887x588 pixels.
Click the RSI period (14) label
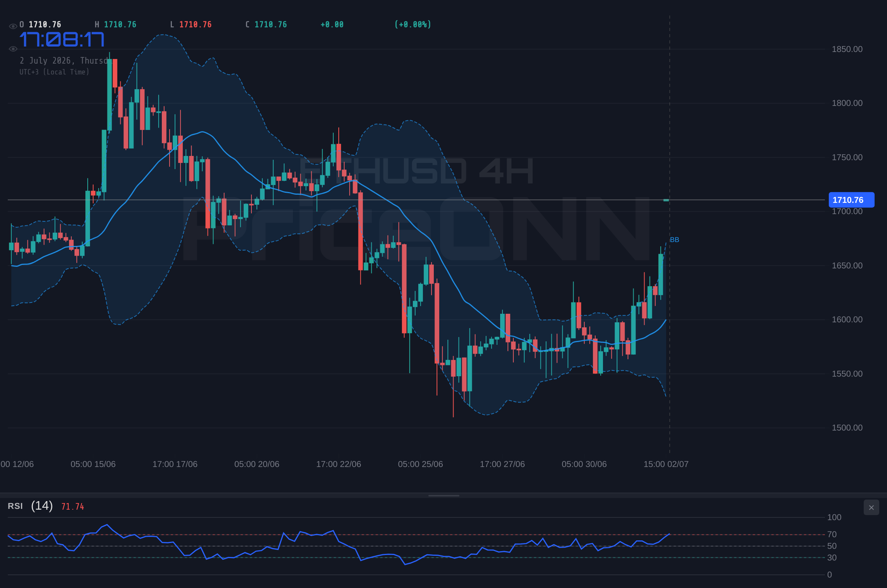(42, 506)
